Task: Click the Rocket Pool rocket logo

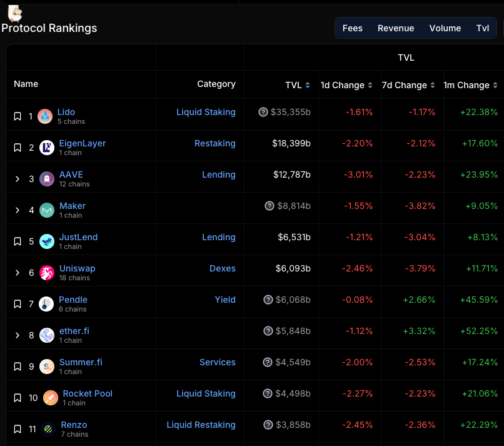Action: (51, 398)
